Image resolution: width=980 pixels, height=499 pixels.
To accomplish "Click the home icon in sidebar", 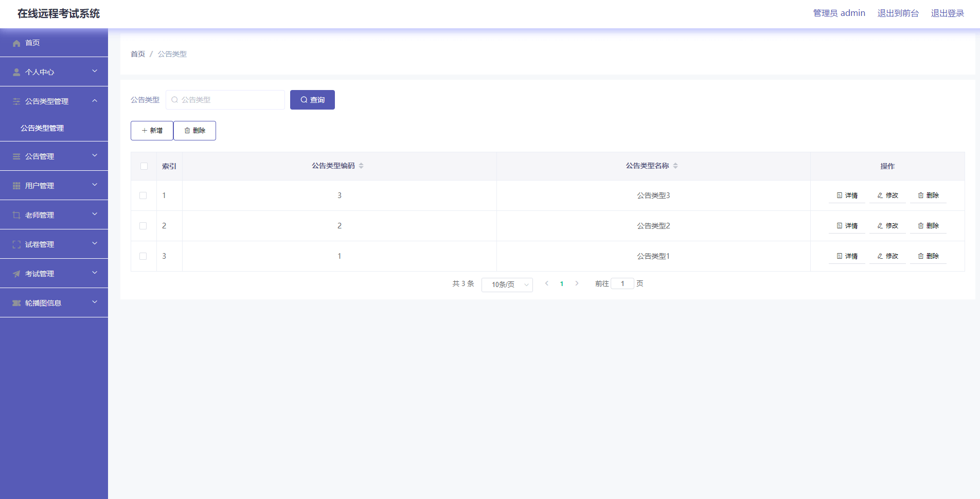I will [x=16, y=43].
